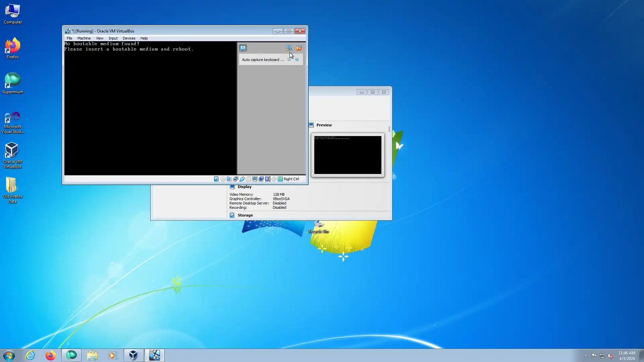Screen dimensions: 644x362
Task: Click the VM preview thumbnail
Action: point(347,155)
